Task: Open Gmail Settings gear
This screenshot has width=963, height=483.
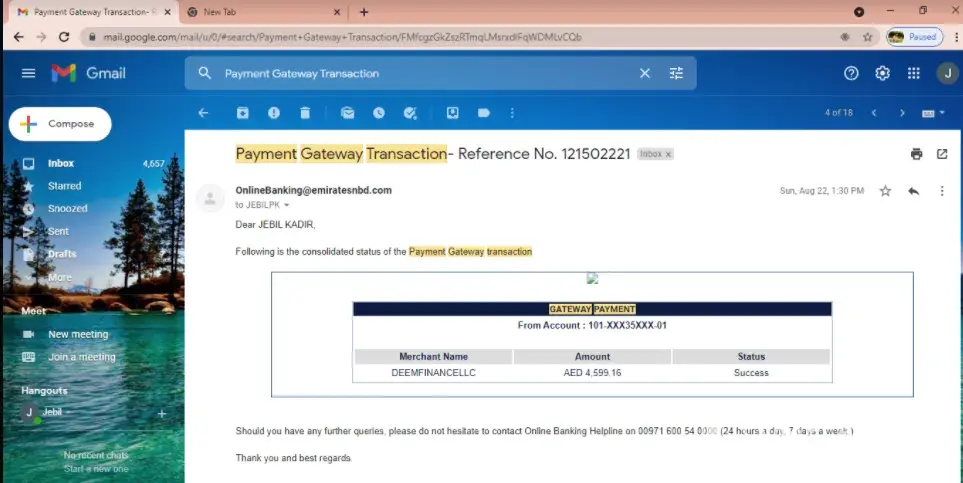Action: tap(883, 73)
